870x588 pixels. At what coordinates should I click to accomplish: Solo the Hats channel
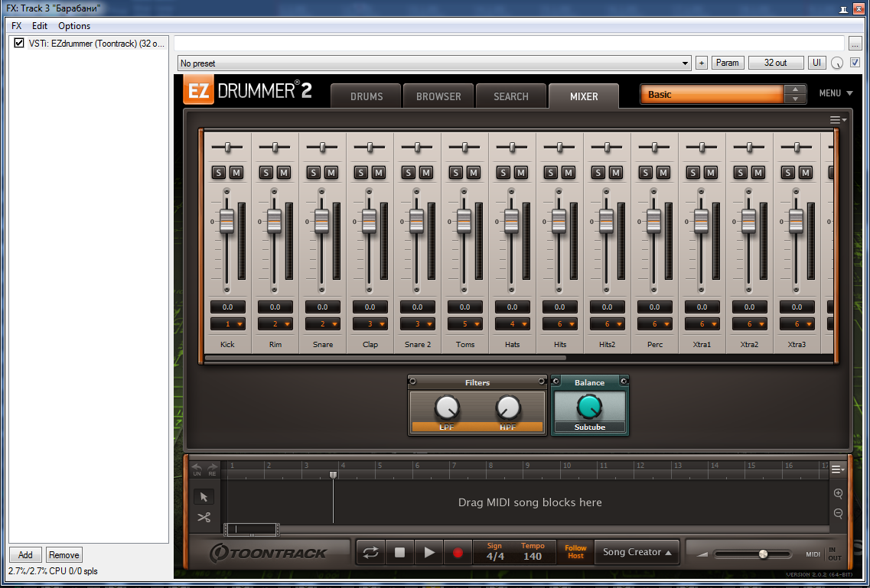(503, 172)
